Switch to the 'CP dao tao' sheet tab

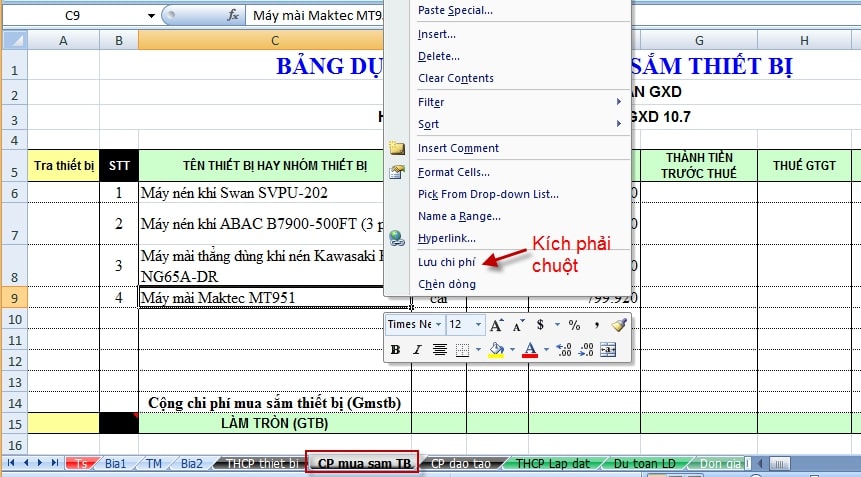[x=464, y=464]
